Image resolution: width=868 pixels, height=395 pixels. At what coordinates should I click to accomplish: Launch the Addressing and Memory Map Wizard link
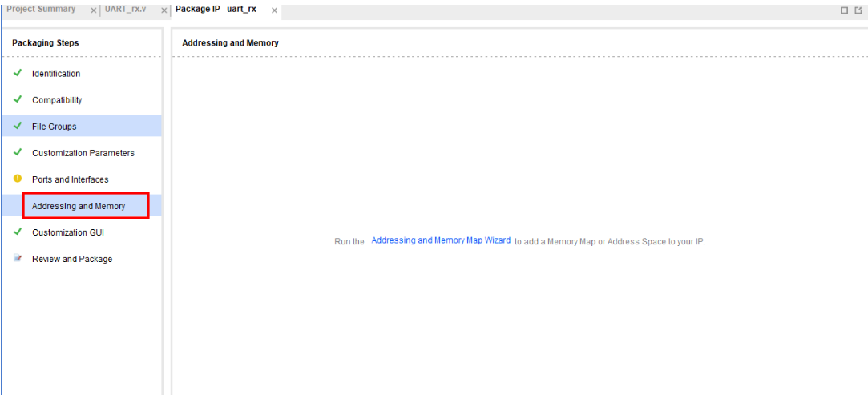tap(441, 240)
